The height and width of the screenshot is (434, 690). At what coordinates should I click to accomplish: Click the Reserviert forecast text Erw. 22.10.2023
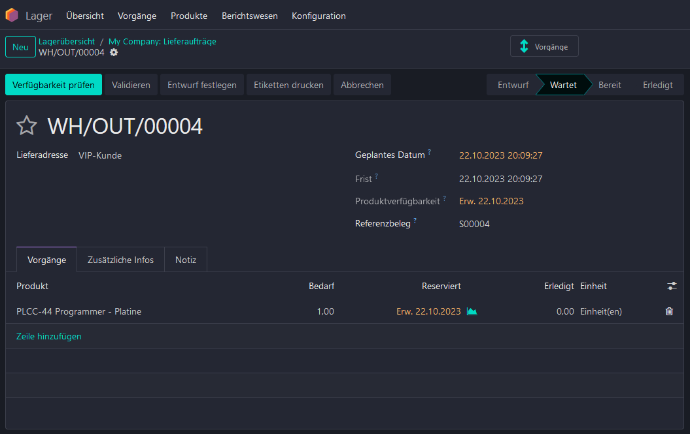coord(429,312)
